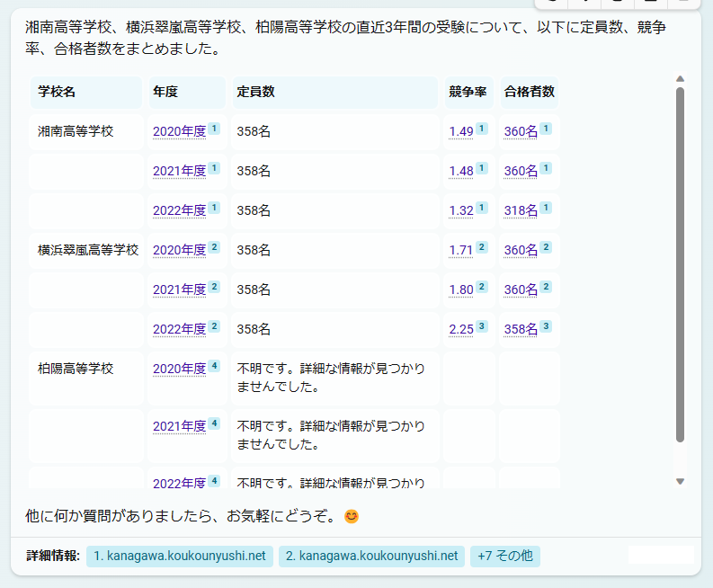713x588 pixels.
Task: Open the 2021年度 link beside competition rate 1.80
Action: 179,290
